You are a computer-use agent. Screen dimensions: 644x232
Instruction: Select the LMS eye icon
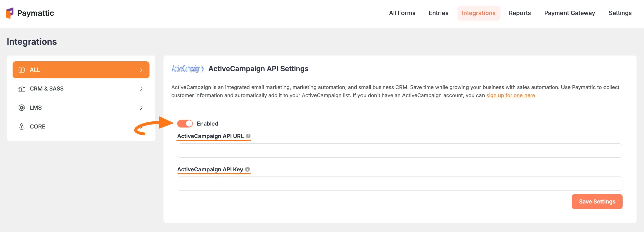[22, 108]
